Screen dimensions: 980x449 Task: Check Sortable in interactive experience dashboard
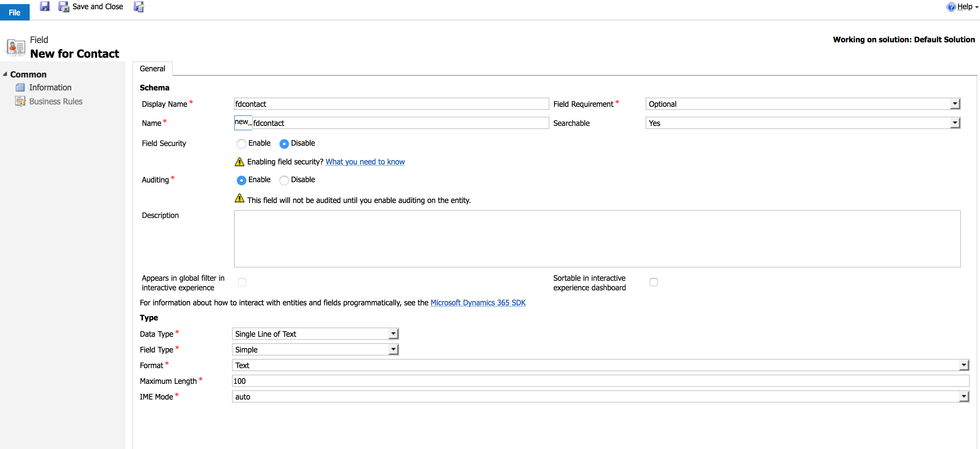tap(653, 283)
